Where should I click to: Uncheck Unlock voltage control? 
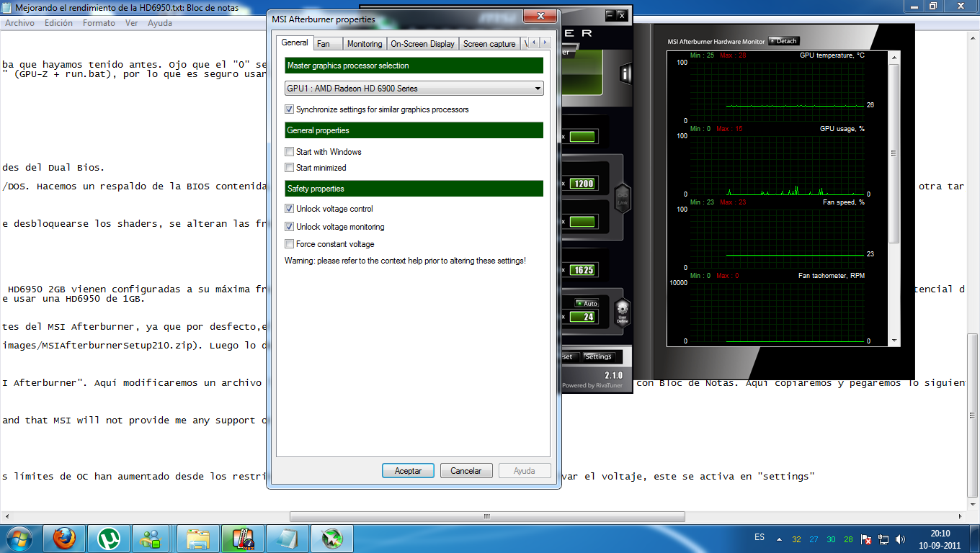[x=289, y=209]
